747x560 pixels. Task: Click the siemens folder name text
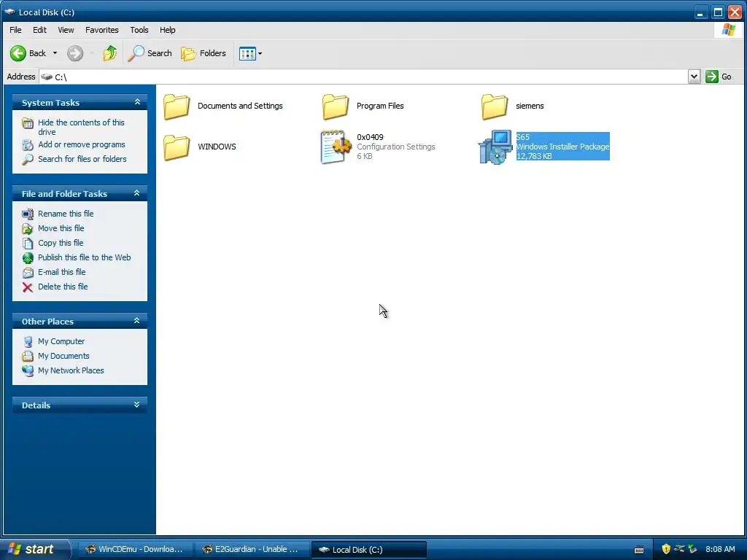(x=530, y=106)
